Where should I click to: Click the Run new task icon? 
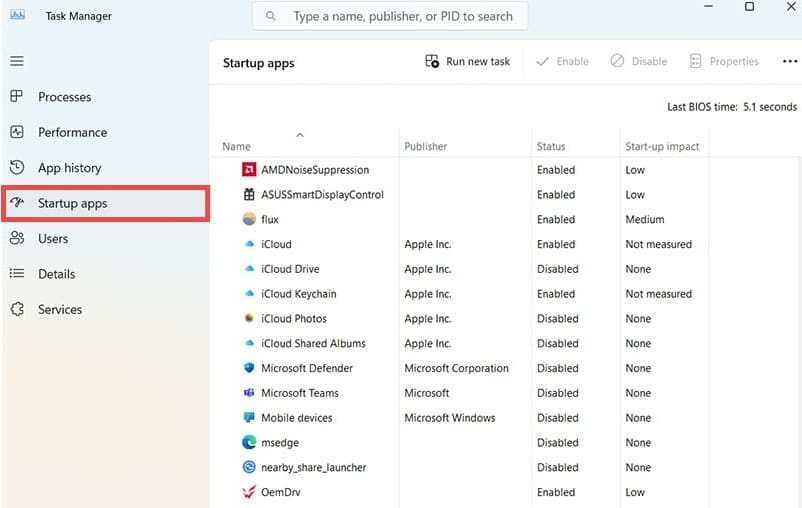click(x=432, y=61)
